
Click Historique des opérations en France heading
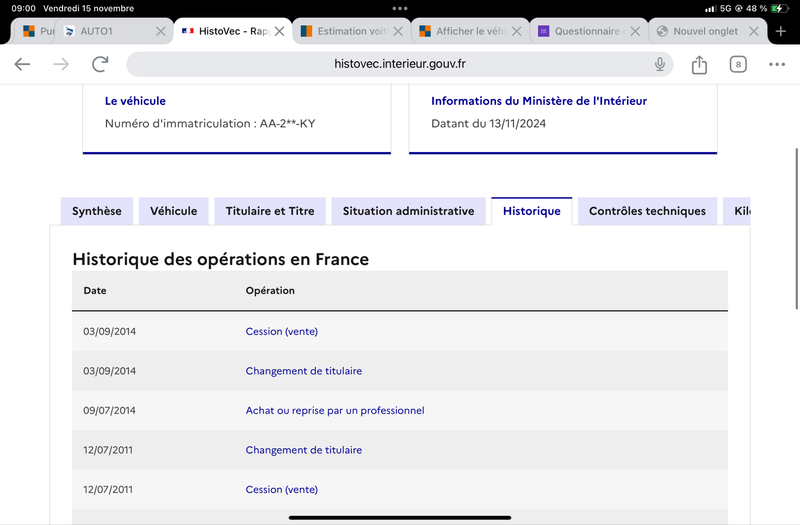click(x=220, y=259)
